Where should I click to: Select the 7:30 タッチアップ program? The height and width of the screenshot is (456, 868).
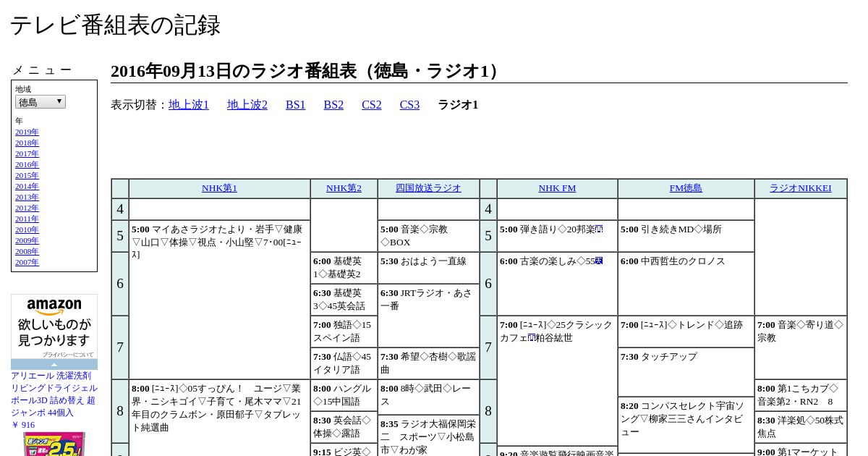tap(686, 372)
